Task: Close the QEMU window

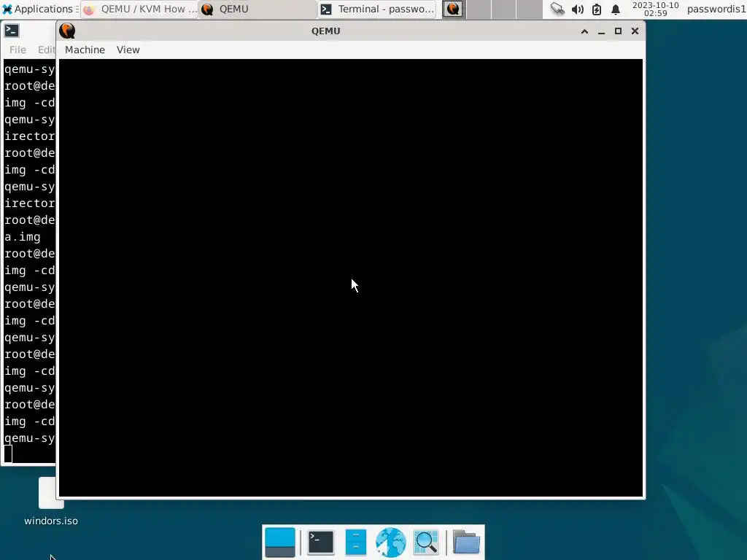Action: (635, 31)
